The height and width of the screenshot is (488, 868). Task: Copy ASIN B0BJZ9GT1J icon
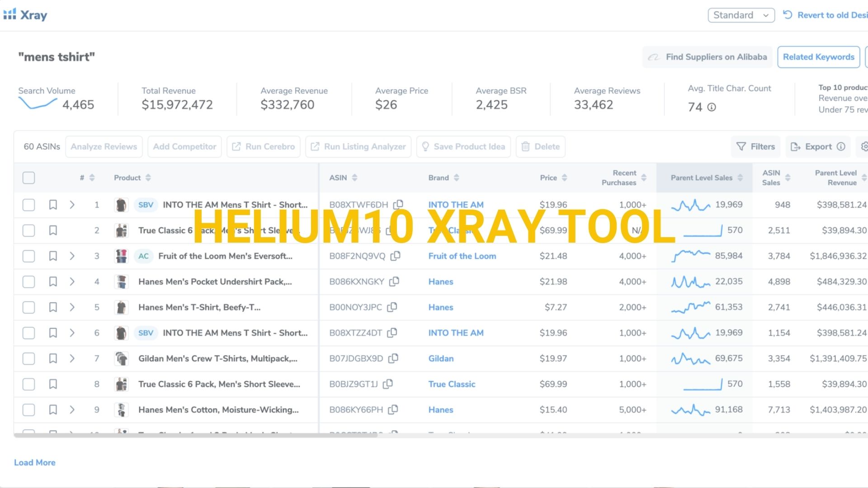click(388, 384)
